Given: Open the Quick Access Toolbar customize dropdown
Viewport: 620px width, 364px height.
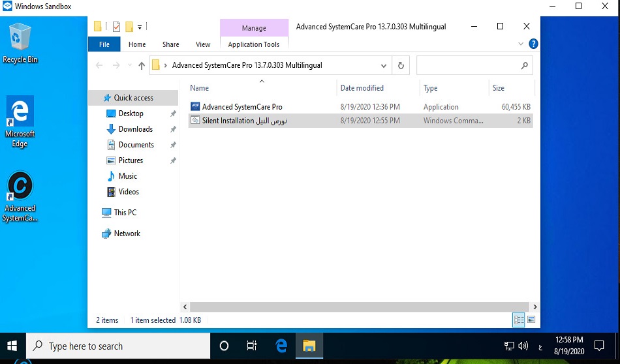Looking at the screenshot, I should click(140, 27).
